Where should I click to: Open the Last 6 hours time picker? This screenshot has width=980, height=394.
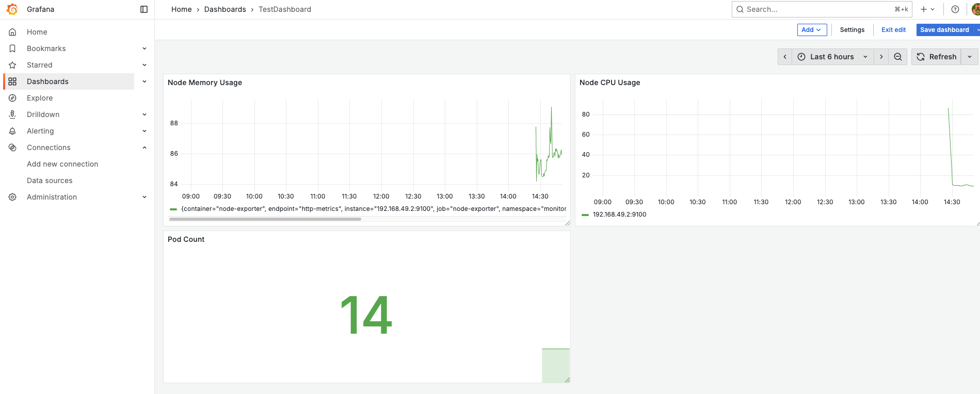pos(832,57)
